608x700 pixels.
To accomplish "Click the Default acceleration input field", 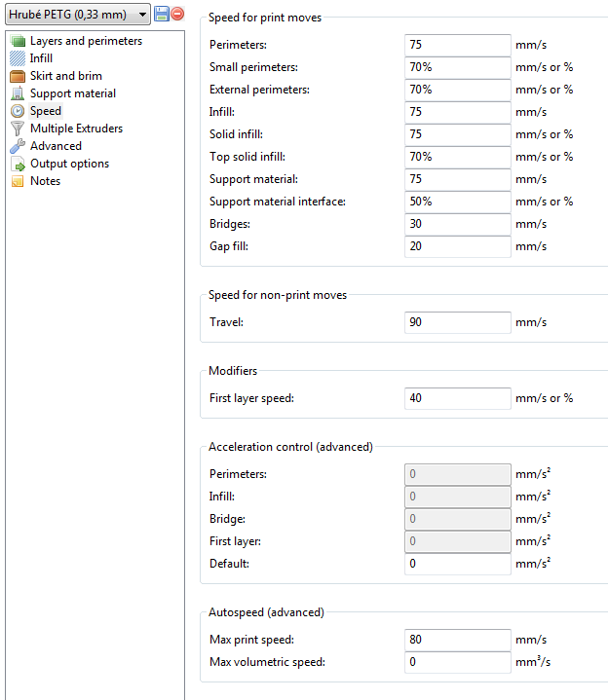I will coord(457,564).
